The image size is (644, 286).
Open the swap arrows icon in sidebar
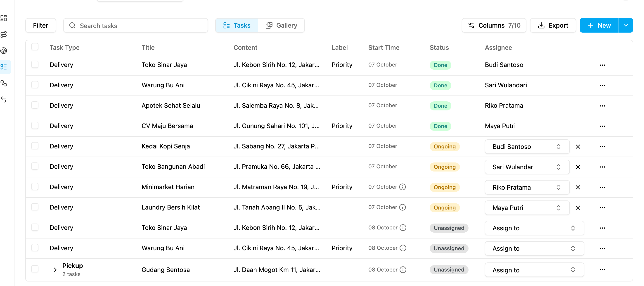coord(4,99)
